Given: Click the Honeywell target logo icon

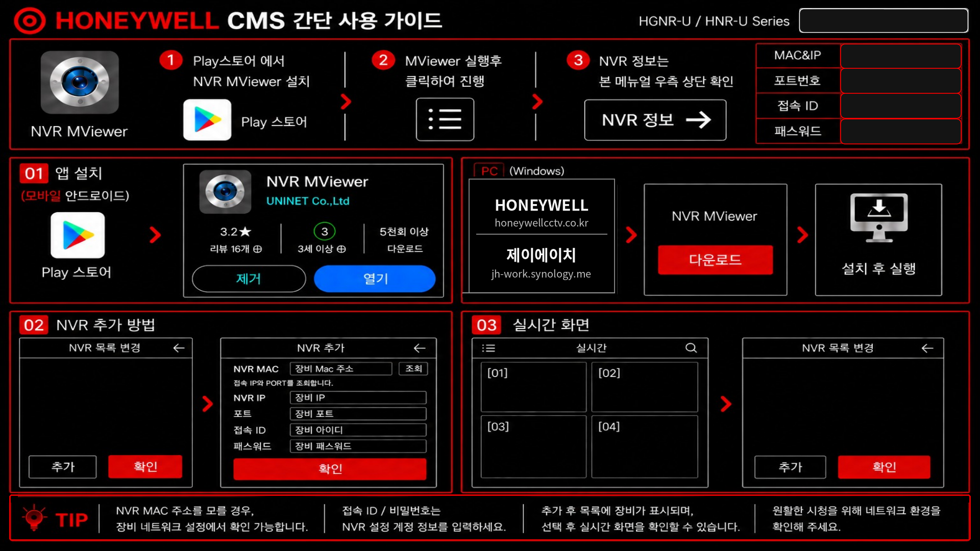Looking at the screenshot, I should click(x=30, y=21).
